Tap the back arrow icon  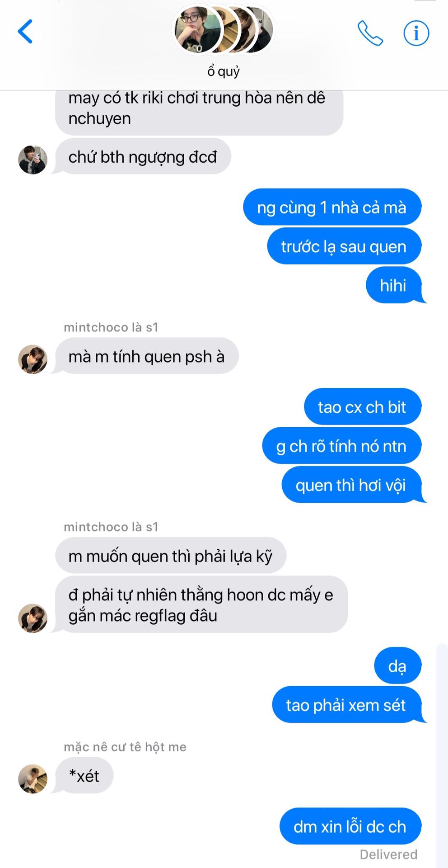pos(25,32)
